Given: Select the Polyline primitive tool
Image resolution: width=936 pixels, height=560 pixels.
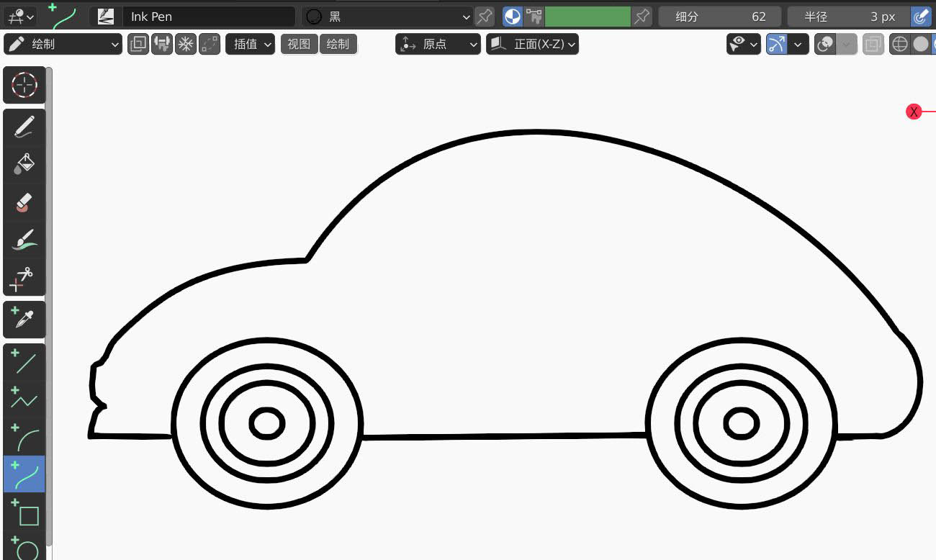Looking at the screenshot, I should click(x=24, y=398).
